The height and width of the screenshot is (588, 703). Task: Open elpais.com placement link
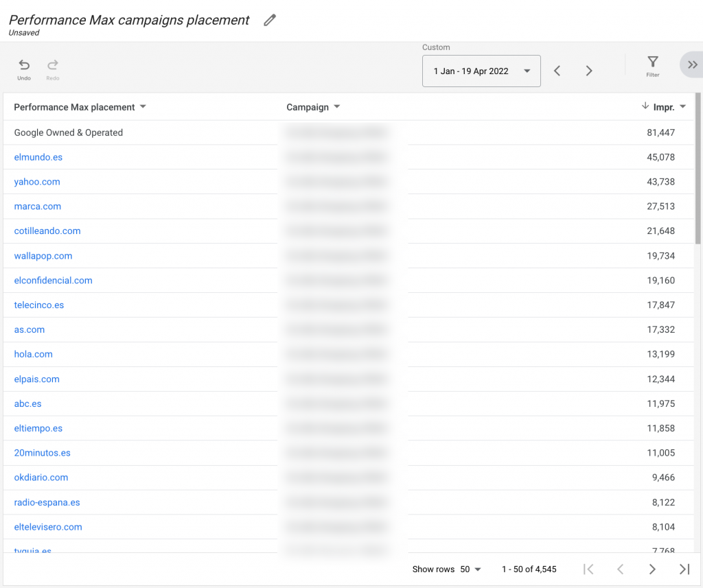tap(36, 379)
